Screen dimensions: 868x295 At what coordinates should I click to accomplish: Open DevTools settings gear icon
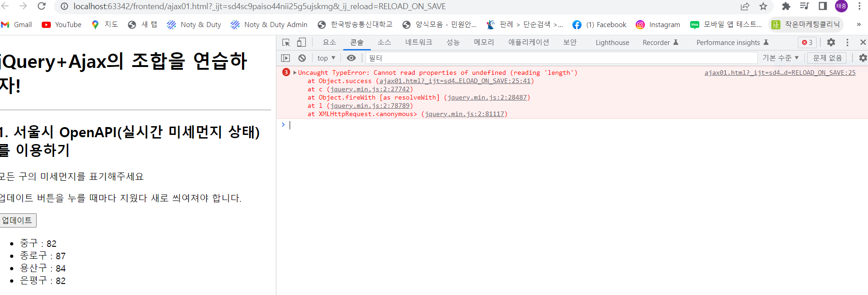(x=831, y=42)
